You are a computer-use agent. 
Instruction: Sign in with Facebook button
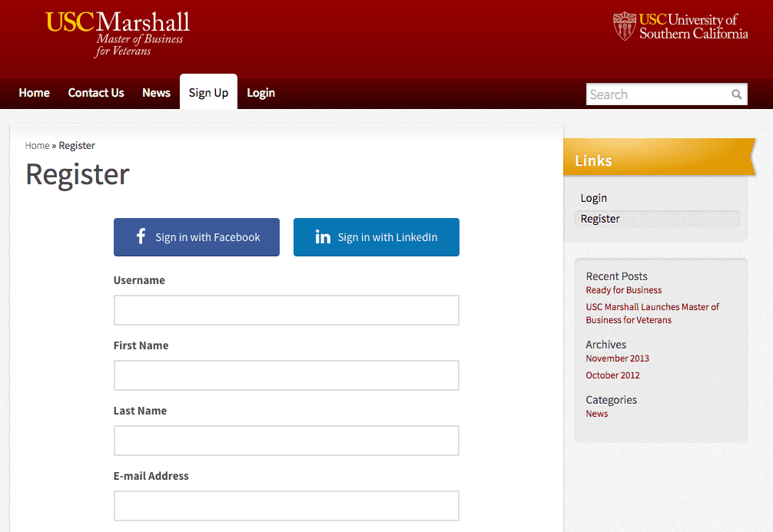[x=197, y=237]
